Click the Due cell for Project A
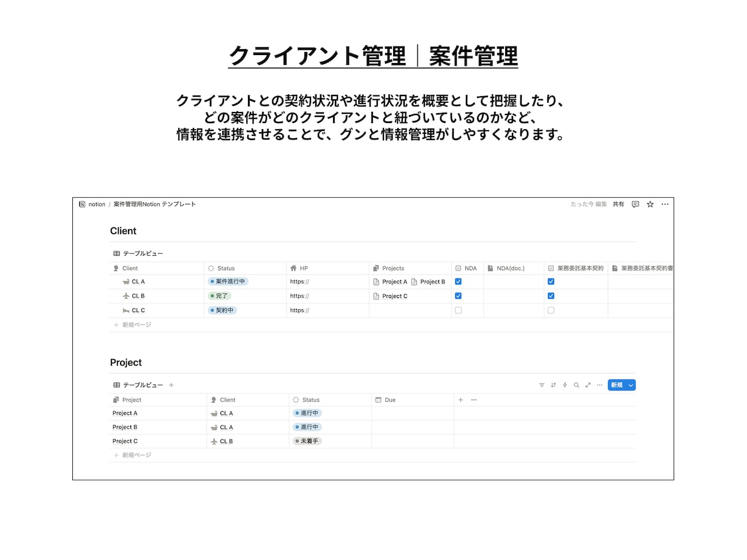Viewport: 747px width, 560px height. (413, 413)
